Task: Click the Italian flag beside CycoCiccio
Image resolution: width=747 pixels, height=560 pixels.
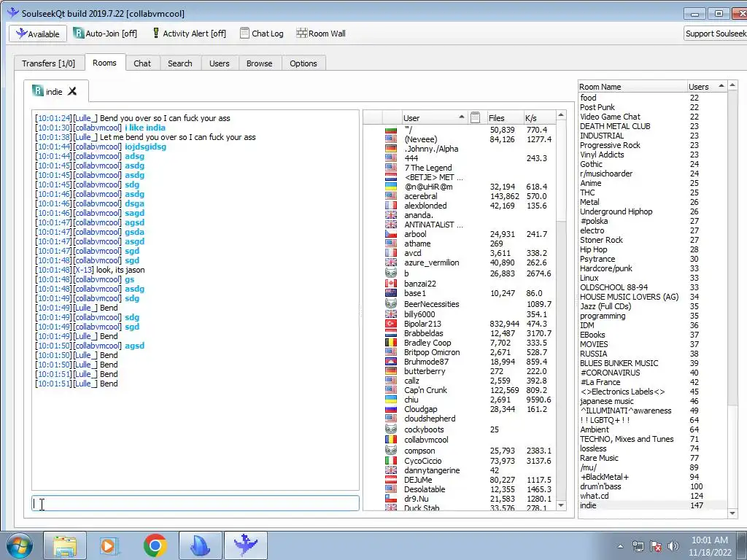Action: [391, 461]
